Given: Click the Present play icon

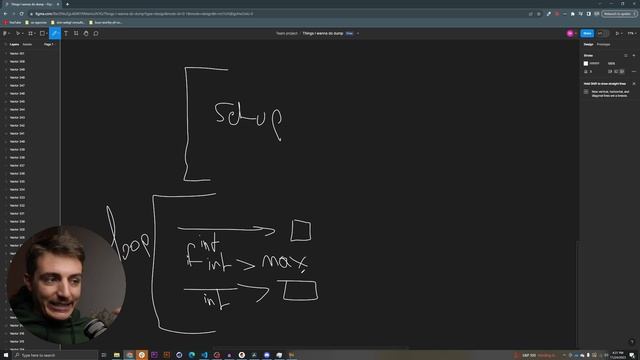Looking at the screenshot, I should [617, 33].
